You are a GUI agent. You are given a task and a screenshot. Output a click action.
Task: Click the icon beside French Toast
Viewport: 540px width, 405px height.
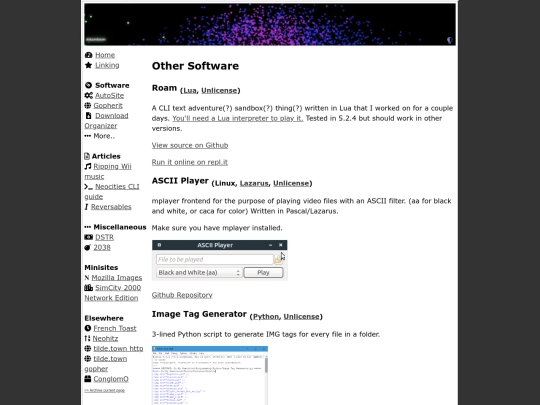coord(88,328)
